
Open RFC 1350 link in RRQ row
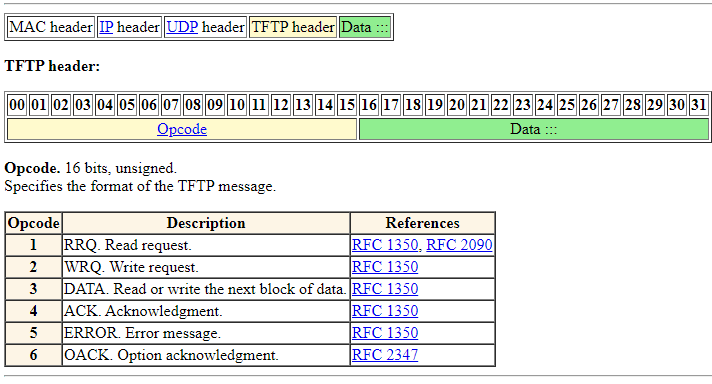pyautogui.click(x=385, y=245)
